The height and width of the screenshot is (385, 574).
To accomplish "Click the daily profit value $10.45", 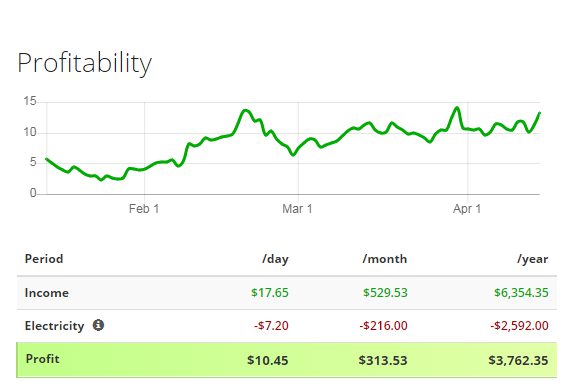I will click(268, 360).
